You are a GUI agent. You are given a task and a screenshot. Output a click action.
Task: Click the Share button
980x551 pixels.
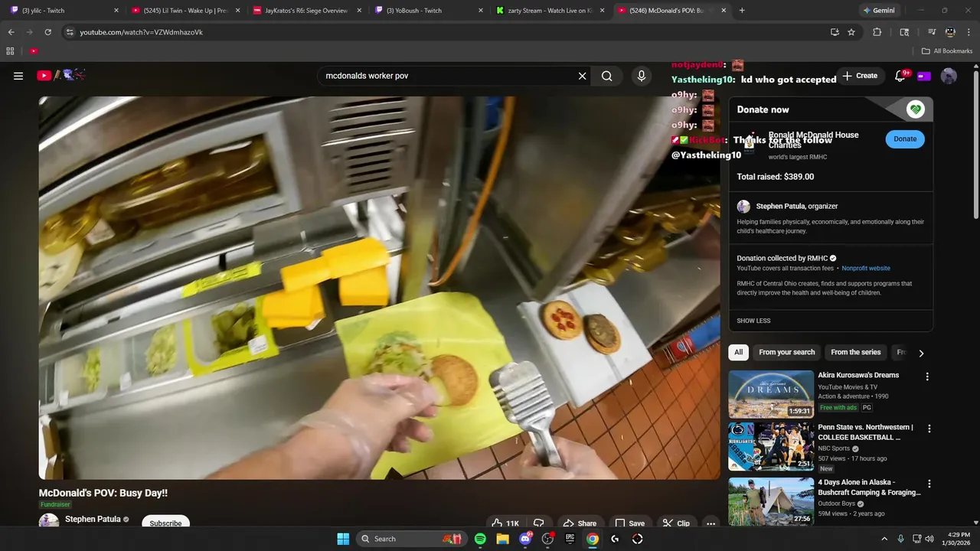point(580,523)
